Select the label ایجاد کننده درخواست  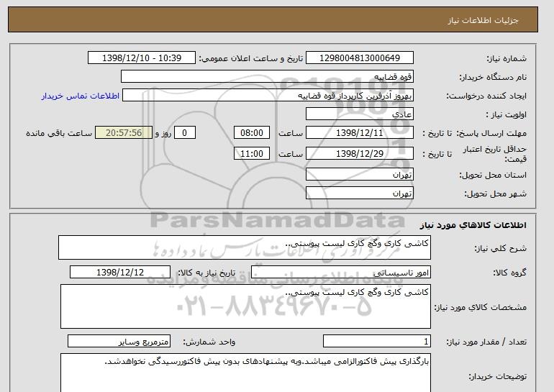point(486,96)
